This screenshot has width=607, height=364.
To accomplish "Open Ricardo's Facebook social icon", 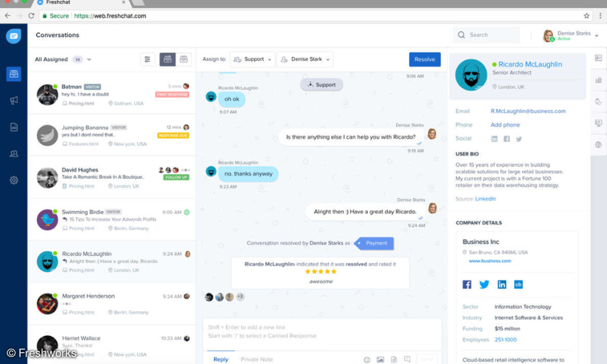I will click(506, 139).
